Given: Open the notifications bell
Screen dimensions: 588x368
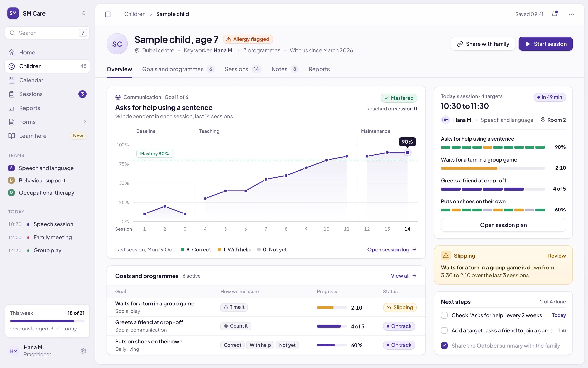Looking at the screenshot, I should coord(555,14).
